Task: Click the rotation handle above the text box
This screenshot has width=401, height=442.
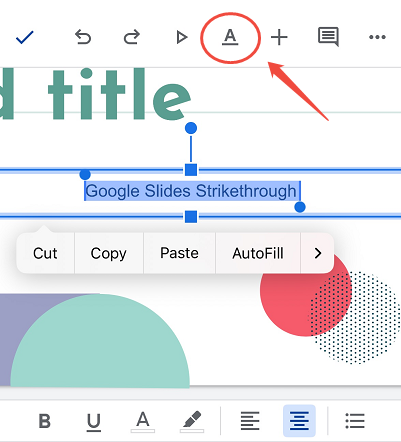Action: pos(191,128)
